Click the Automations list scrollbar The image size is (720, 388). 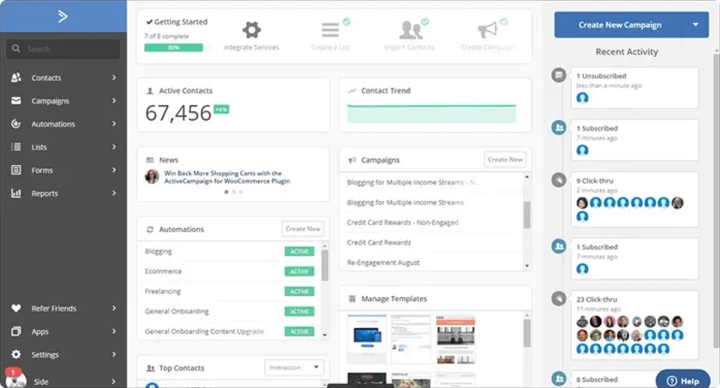point(325,265)
